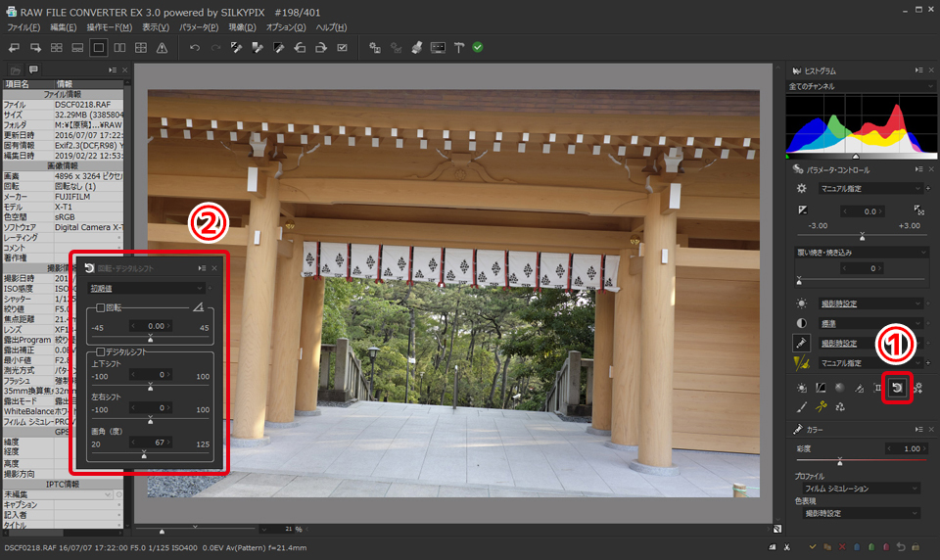Open the ファイル(F) menu

tap(23, 26)
